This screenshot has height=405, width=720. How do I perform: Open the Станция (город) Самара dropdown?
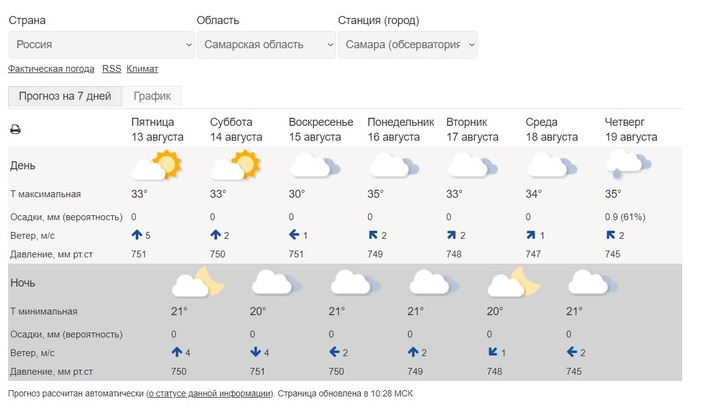[x=408, y=45]
